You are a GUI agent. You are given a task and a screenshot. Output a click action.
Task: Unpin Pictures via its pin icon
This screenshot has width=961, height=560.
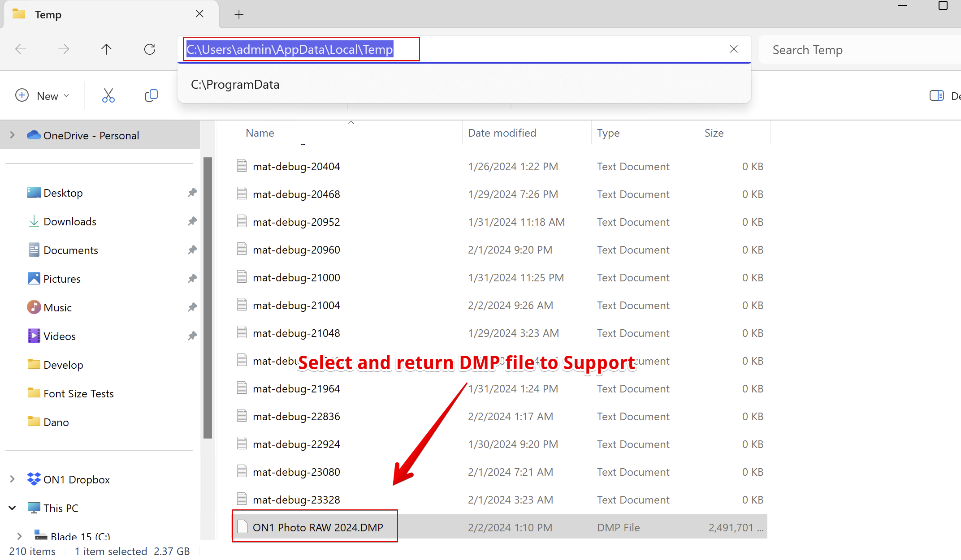pyautogui.click(x=192, y=279)
